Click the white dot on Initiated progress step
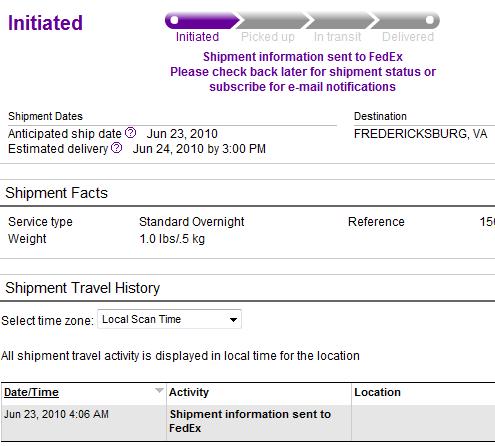Image resolution: width=495 pixels, height=446 pixels. coord(174,20)
